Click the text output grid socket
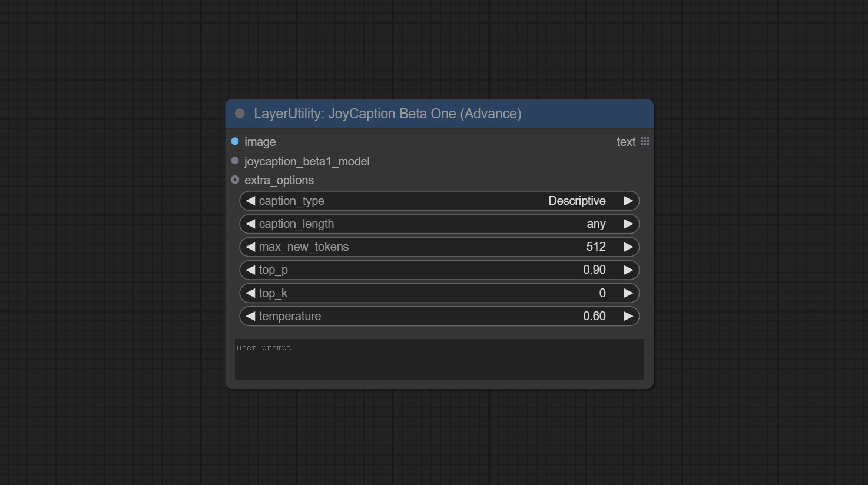Screen dimensions: 868x485 [x=645, y=141]
